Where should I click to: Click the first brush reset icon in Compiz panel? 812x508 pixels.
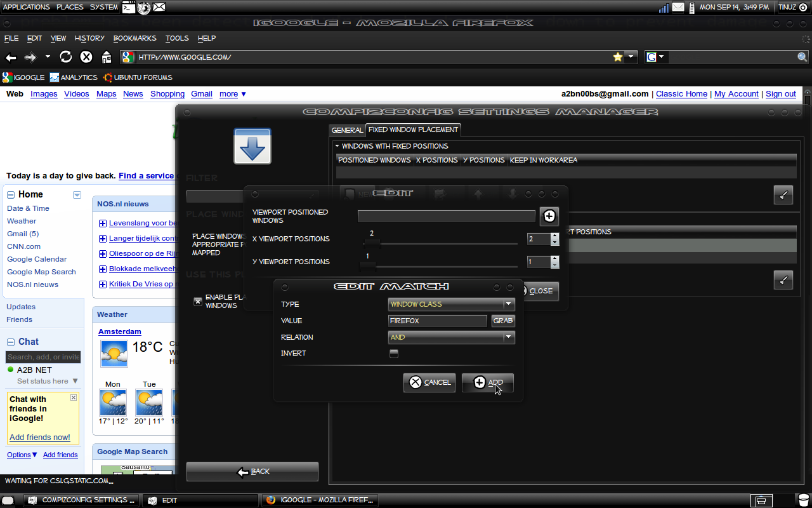point(783,195)
